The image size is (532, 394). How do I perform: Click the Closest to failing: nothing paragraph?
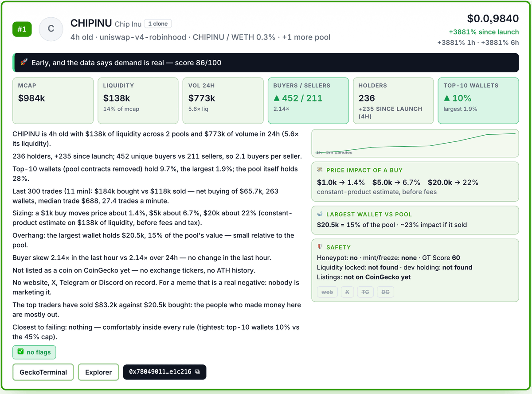tap(156, 332)
